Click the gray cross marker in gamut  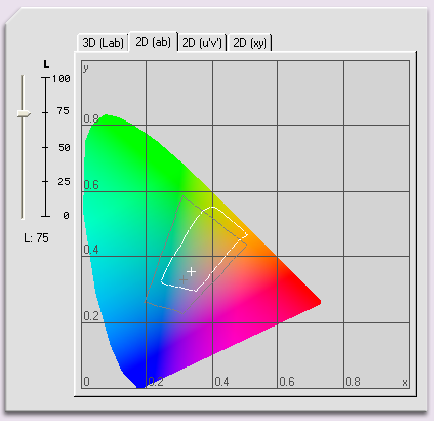(183, 279)
